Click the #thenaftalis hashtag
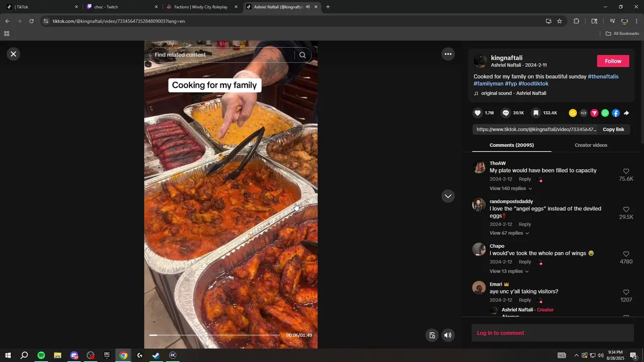This screenshot has width=644, height=362. (603, 76)
